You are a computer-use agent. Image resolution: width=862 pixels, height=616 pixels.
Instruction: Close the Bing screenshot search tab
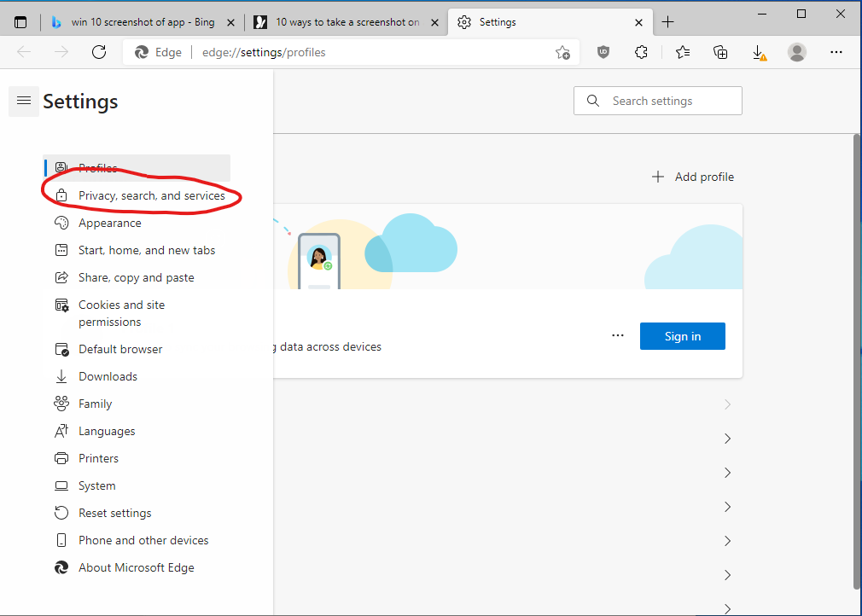(x=231, y=22)
